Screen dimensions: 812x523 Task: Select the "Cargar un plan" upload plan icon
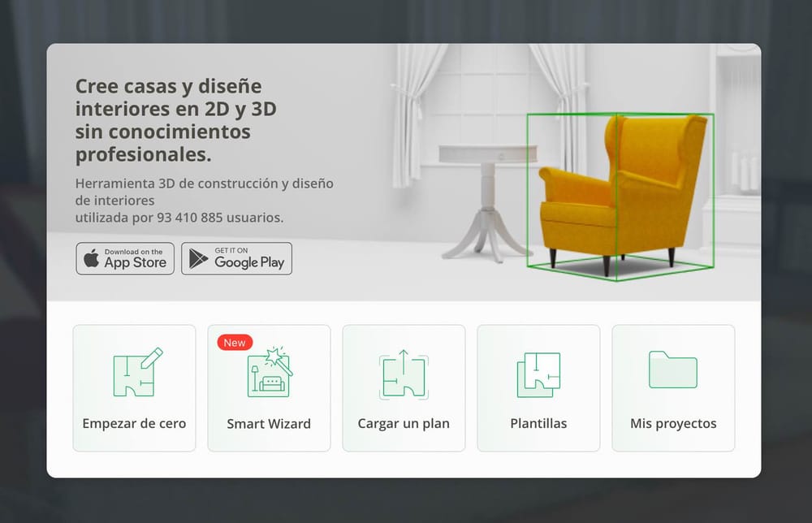[x=404, y=374]
